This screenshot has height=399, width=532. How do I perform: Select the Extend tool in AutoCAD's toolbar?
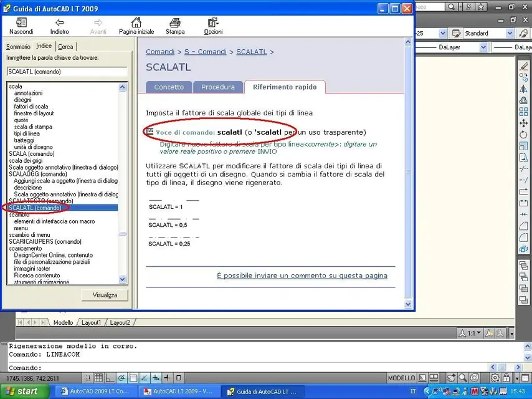click(523, 180)
